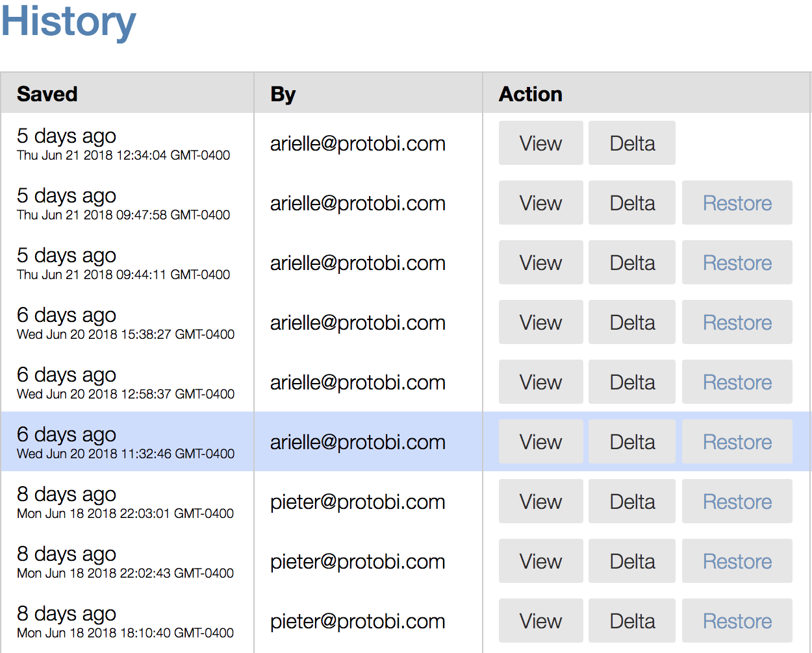
Task: Click "8 days ago" above the 22:03:01 timestamp
Action: pyautogui.click(x=66, y=495)
